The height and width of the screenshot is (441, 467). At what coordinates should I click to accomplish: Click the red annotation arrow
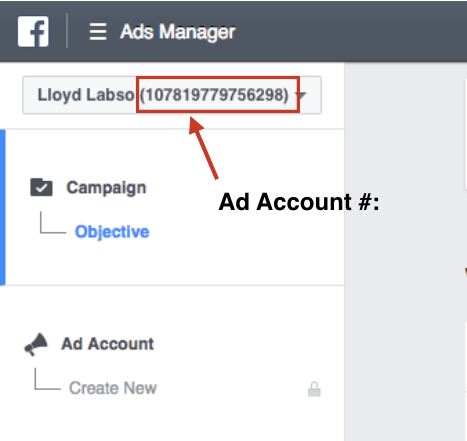tap(203, 148)
